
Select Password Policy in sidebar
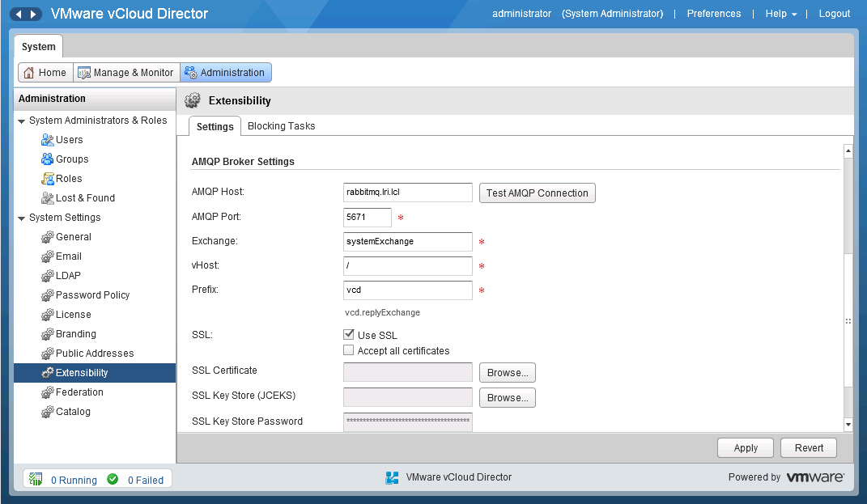[95, 295]
